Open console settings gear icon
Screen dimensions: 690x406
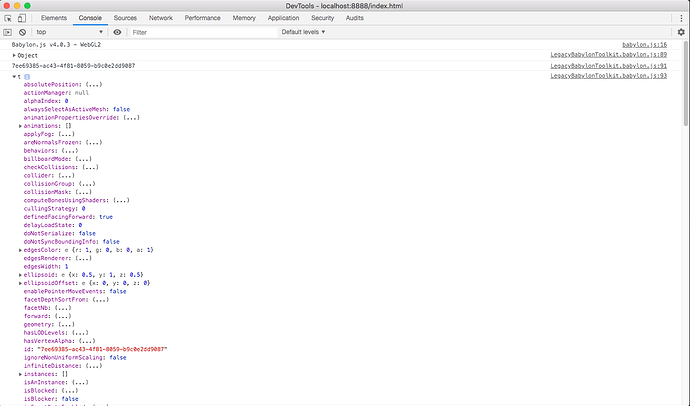[681, 32]
